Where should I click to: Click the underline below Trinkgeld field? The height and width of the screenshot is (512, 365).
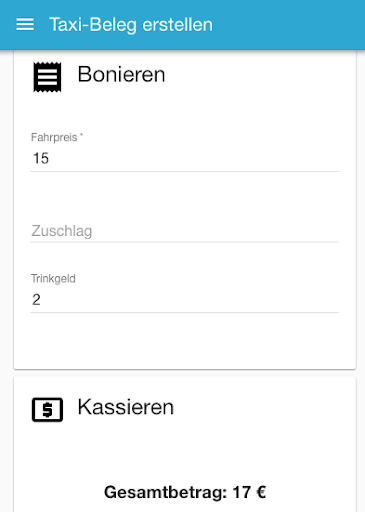pyautogui.click(x=185, y=313)
